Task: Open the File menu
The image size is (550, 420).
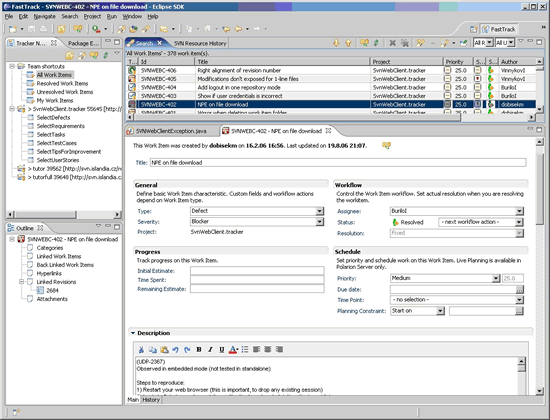Action: (x=9, y=16)
